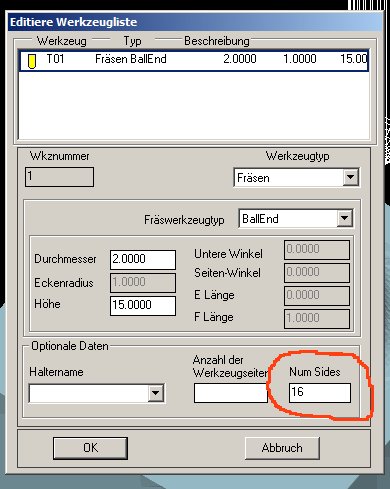
Task: Click the Num Sides input field
Action: coord(320,392)
